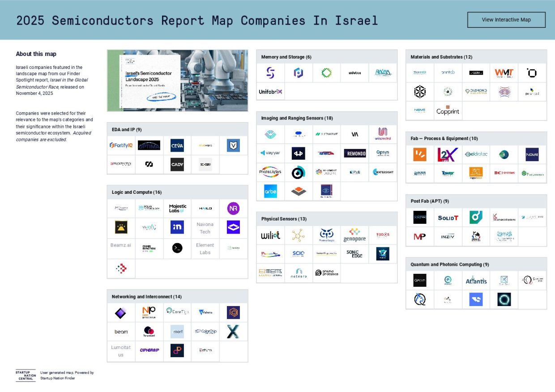Viewport: 555px width, 392px height.
Task: Open the CADY company logo
Action: click(x=177, y=165)
